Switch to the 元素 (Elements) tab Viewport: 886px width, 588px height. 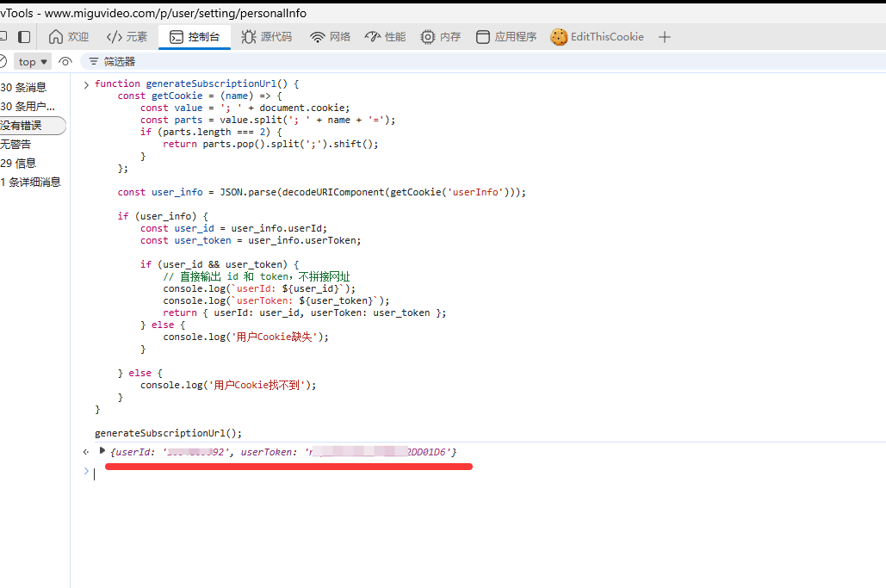127,37
